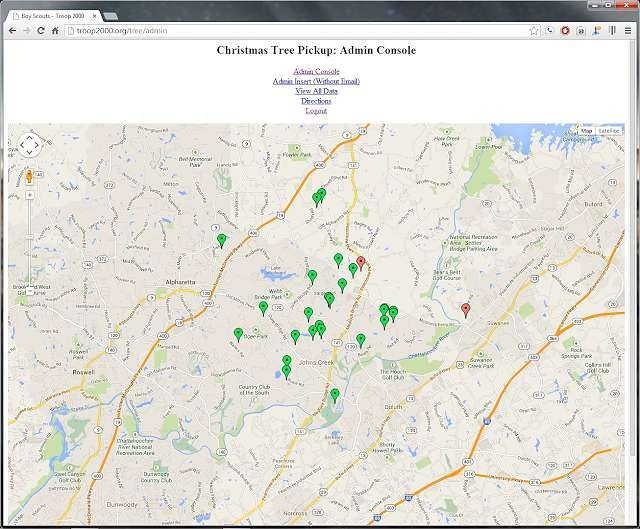This screenshot has width=640, height=529.
Task: Click the red circular extension icon
Action: [565, 31]
